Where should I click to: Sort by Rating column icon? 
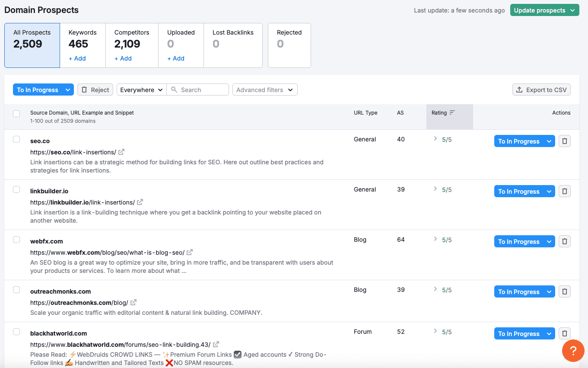pos(452,112)
